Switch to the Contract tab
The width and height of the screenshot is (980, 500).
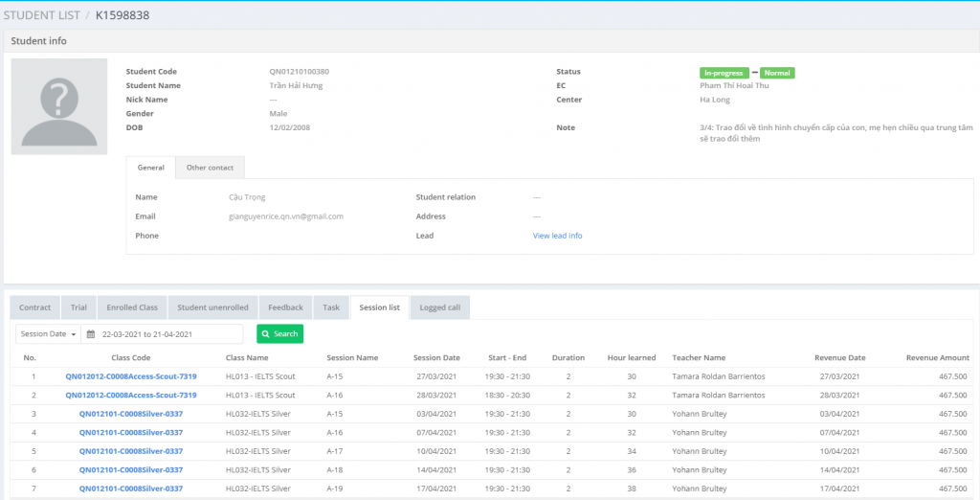coord(35,307)
